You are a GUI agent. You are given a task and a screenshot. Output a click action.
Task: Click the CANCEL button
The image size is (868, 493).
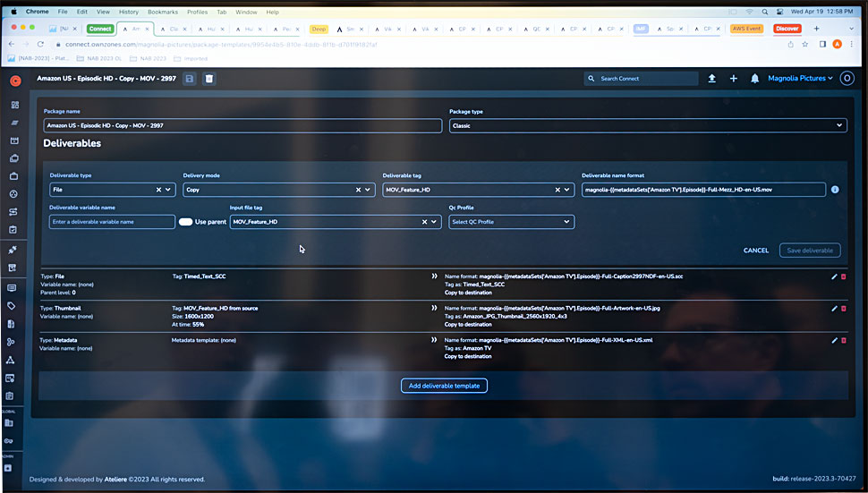click(755, 251)
